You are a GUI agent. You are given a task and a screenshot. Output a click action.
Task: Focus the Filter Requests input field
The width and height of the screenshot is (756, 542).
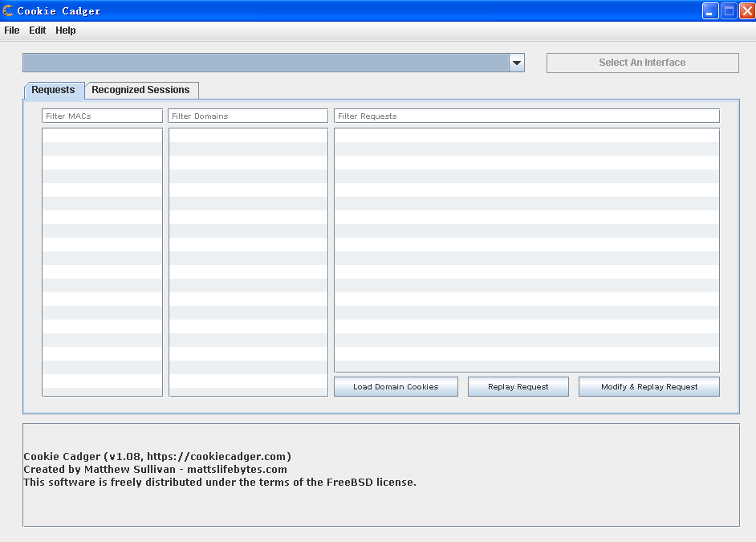527,116
